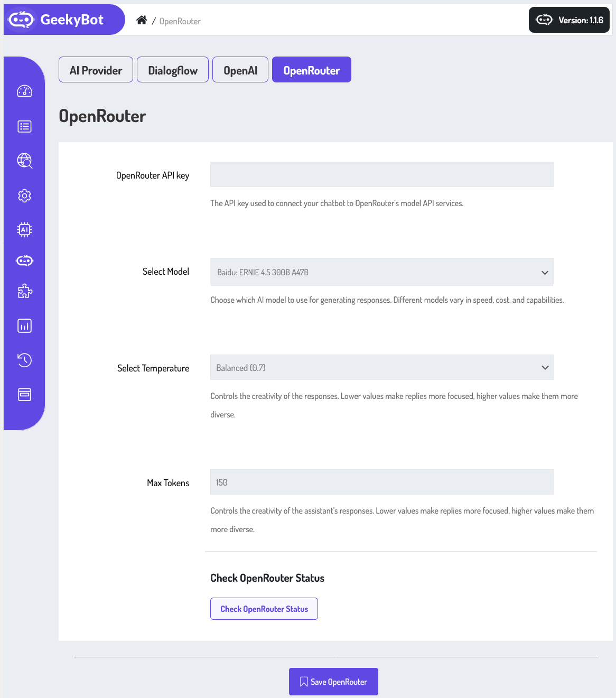Click the bottom card icon in sidebar
This screenshot has width=616, height=698.
pyautogui.click(x=24, y=394)
